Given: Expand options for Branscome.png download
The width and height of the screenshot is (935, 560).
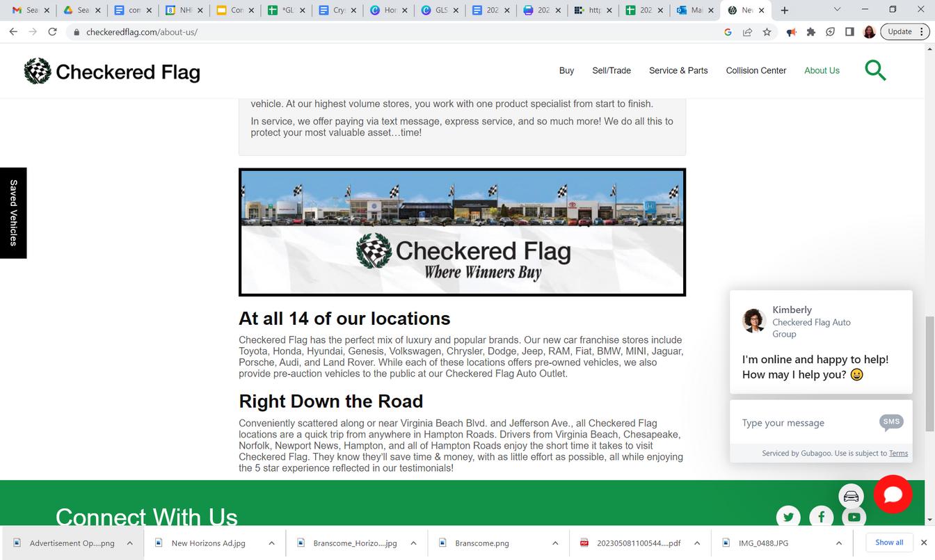Looking at the screenshot, I should pos(555,543).
